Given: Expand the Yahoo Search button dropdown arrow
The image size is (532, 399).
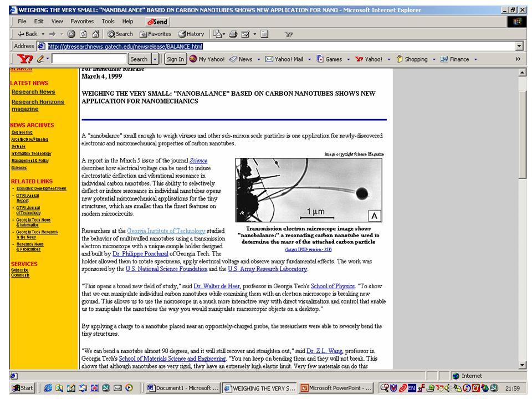Looking at the screenshot, I should (155, 59).
